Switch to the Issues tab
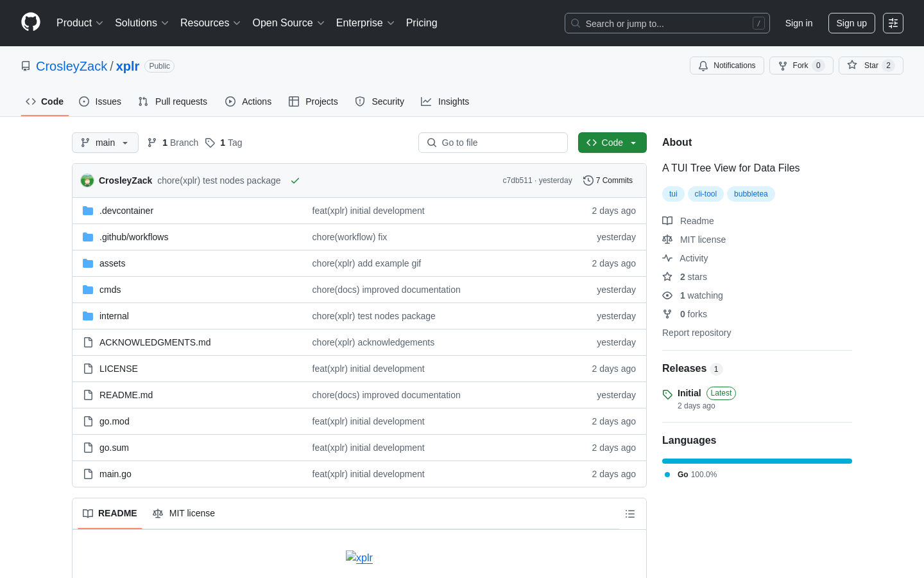The image size is (924, 578). coord(100,101)
